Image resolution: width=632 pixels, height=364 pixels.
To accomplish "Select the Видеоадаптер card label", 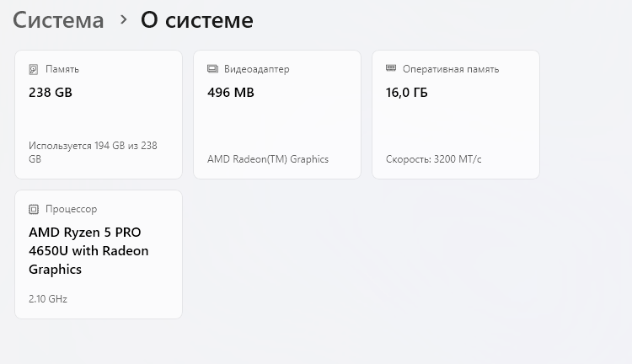I will 256,69.
